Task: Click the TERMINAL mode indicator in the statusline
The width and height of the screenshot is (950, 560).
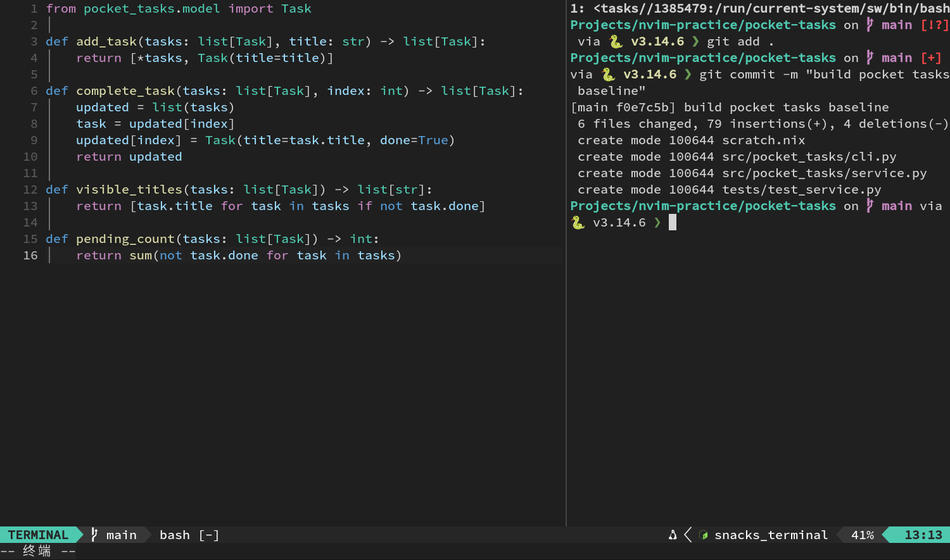Action: point(38,535)
